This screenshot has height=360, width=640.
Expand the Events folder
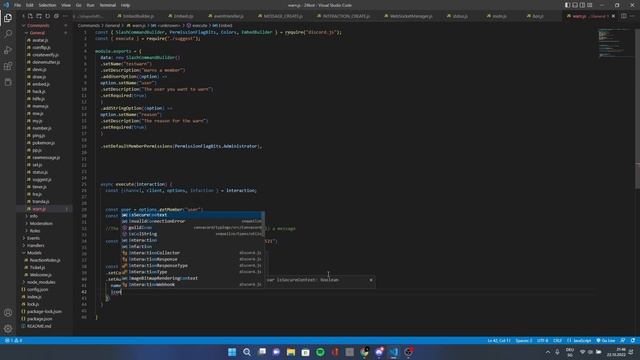(x=33, y=238)
